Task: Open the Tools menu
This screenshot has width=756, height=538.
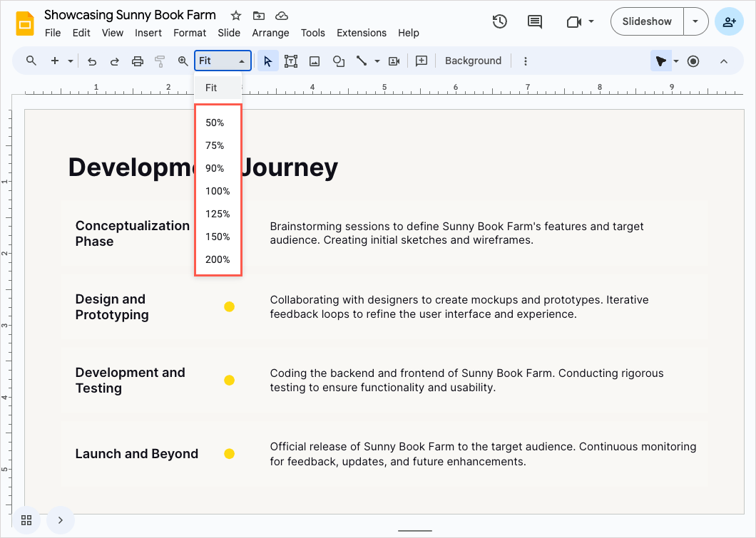Action: coord(313,33)
